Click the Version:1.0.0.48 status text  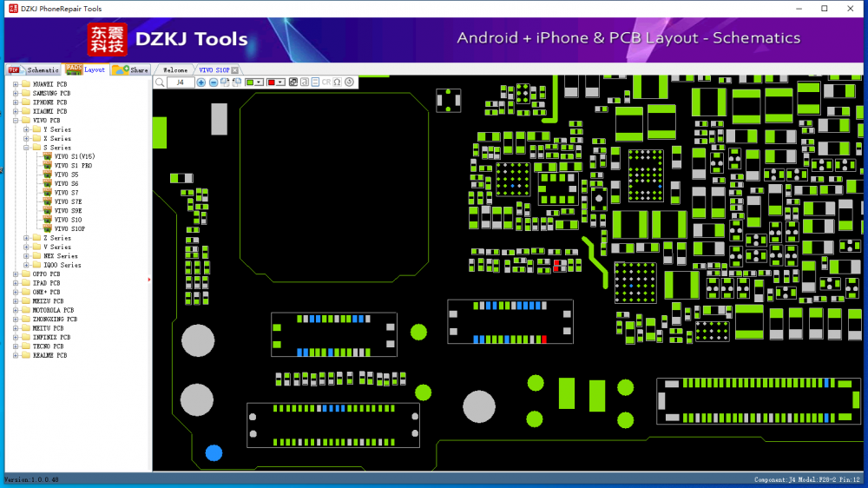click(x=31, y=479)
